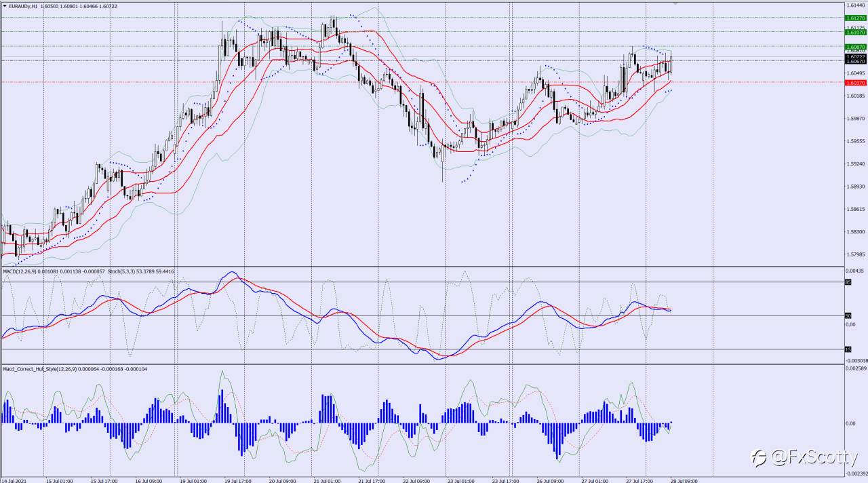The height and width of the screenshot is (483, 868).
Task: Click the triangle icon beside the EURAUDy,H1 title
Action: [x=5, y=5]
